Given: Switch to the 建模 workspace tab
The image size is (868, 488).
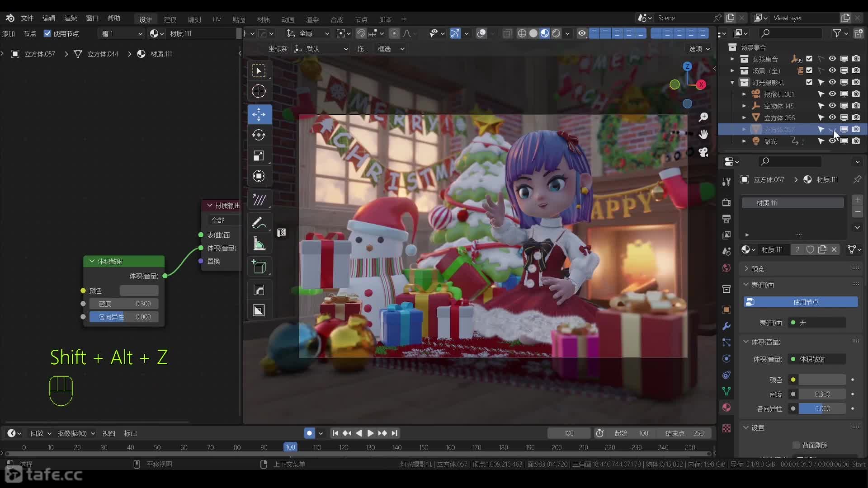Looking at the screenshot, I should click(170, 19).
